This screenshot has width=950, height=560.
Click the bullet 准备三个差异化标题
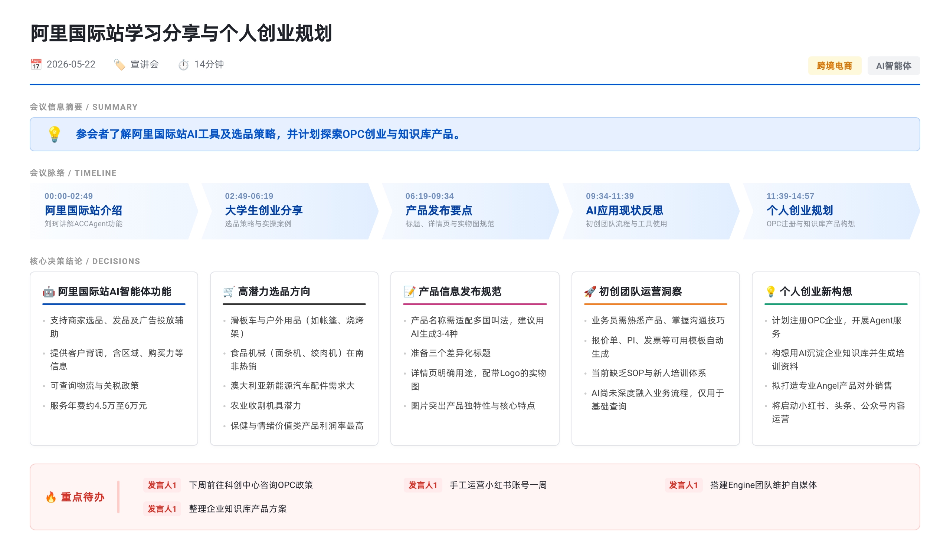[451, 353]
